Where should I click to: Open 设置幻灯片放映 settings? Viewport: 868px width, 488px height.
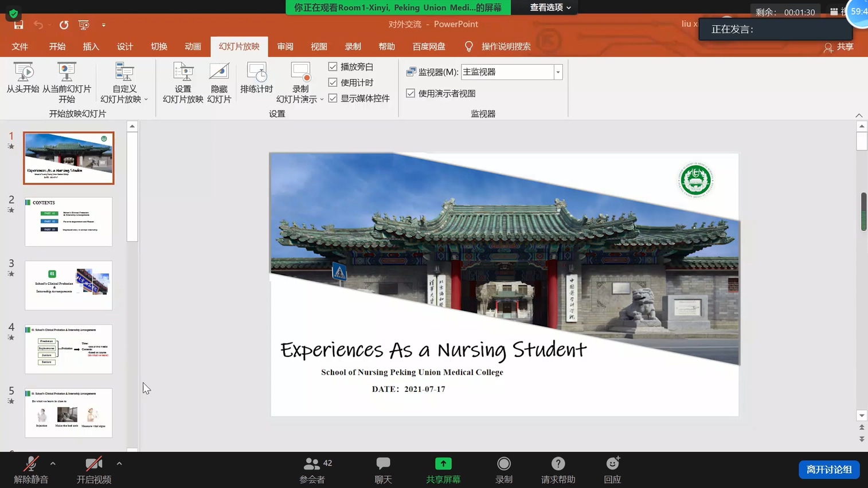[x=183, y=73]
